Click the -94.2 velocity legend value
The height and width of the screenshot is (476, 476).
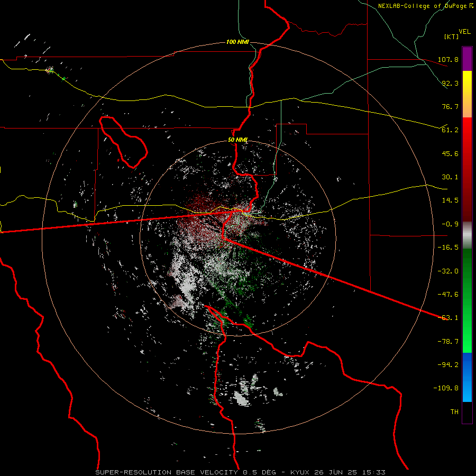pyautogui.click(x=448, y=365)
